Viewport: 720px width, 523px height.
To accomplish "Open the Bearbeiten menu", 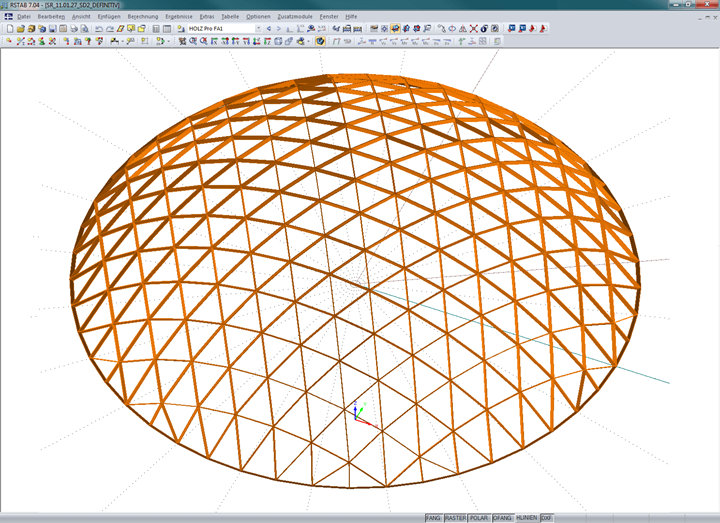I will (x=51, y=17).
